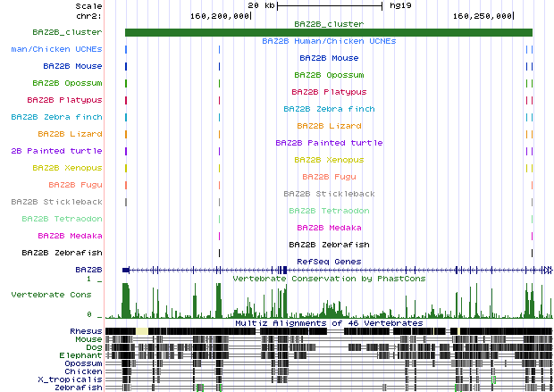The height and width of the screenshot is (392, 554).
Task: Click the centered RefSeq Genes track title
Action: pyautogui.click(x=328, y=262)
